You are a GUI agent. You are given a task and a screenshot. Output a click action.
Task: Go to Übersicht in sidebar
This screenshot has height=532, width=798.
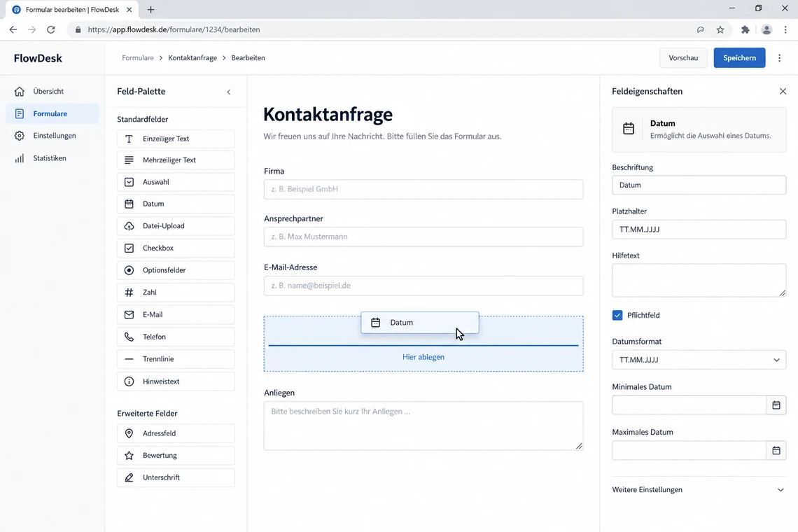coord(52,92)
